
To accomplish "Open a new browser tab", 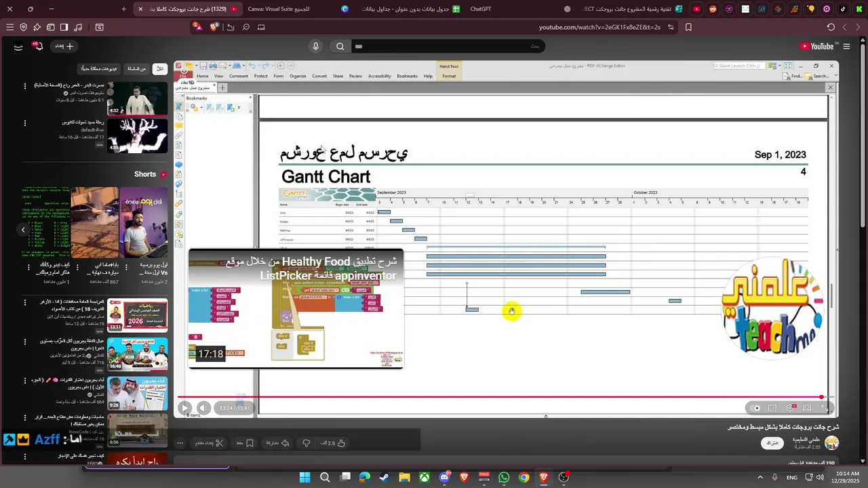I will pyautogui.click(x=123, y=9).
